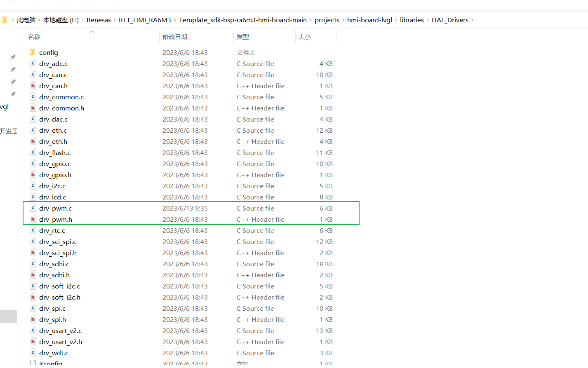588x368 pixels.
Task: Click the drv_can.c file icon
Action: click(x=33, y=74)
